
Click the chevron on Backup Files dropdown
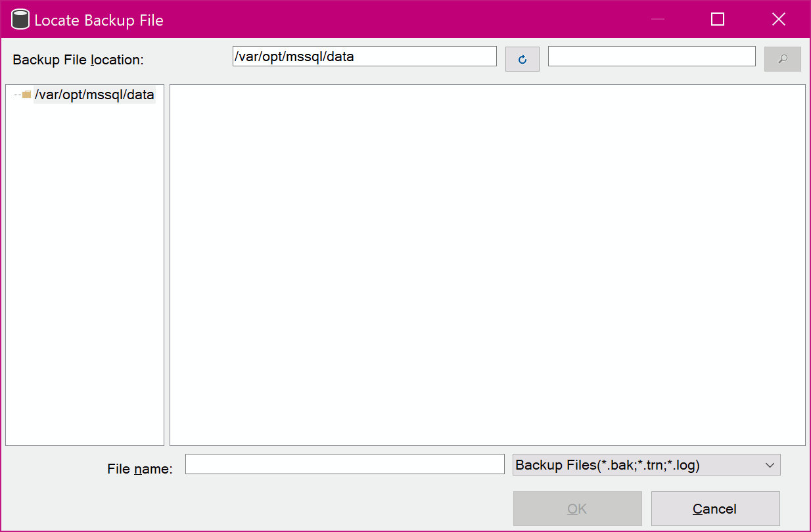point(770,464)
